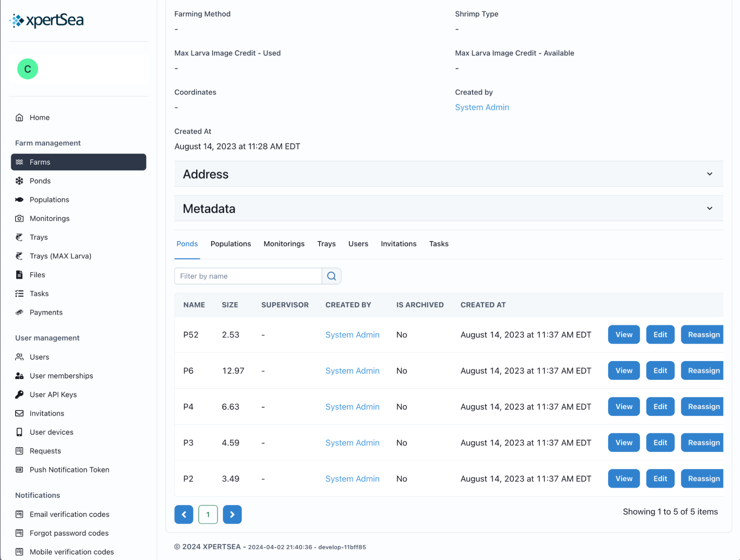Viewport: 740px width, 560px height.
Task: Collapse Address using its chevron arrow
Action: [710, 174]
